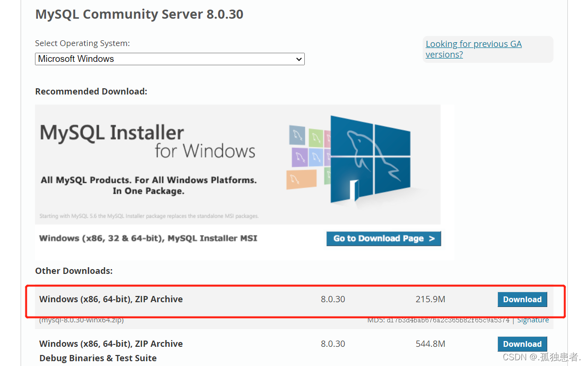Select the 'Select Operating System:' label
588x366 pixels.
82,44
